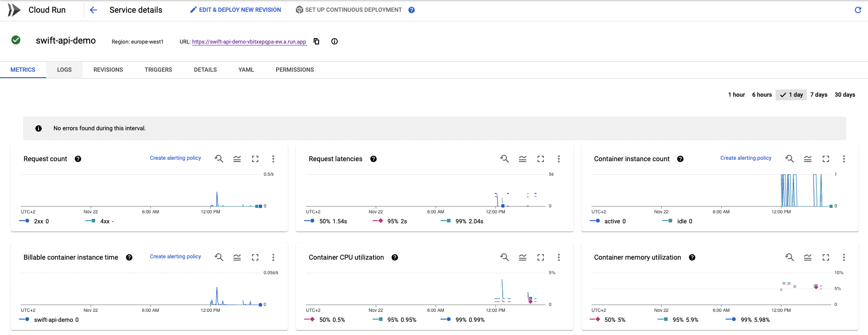The width and height of the screenshot is (868, 335).
Task: Create alerting policy for Billable instance time
Action: (x=175, y=256)
